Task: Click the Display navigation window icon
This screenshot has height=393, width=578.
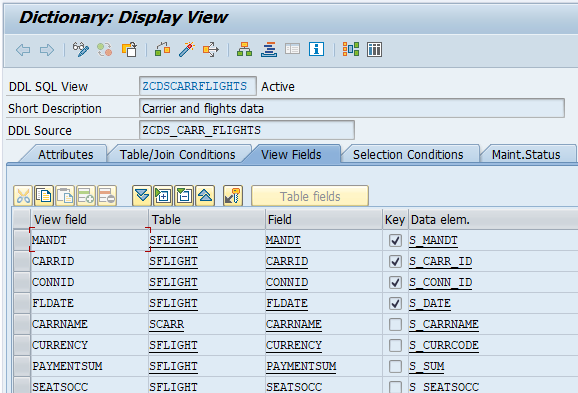Action: point(292,49)
